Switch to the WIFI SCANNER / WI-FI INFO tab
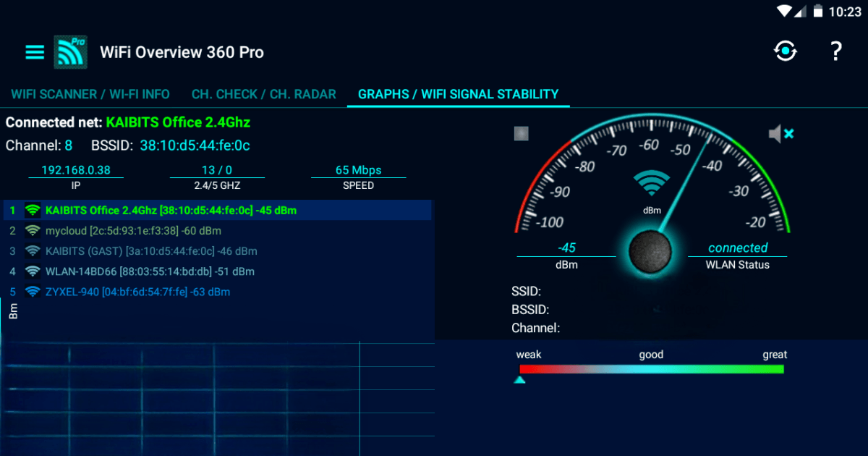 pyautogui.click(x=90, y=94)
